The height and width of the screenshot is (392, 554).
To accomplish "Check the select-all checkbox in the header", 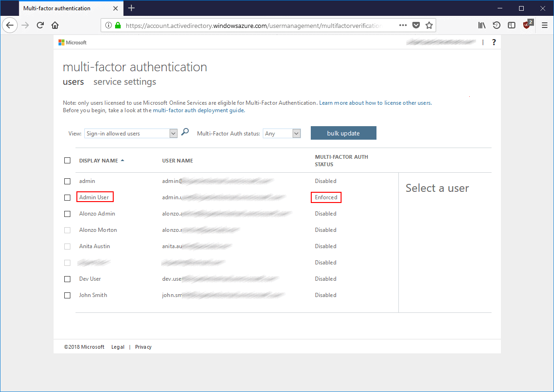I will click(67, 160).
